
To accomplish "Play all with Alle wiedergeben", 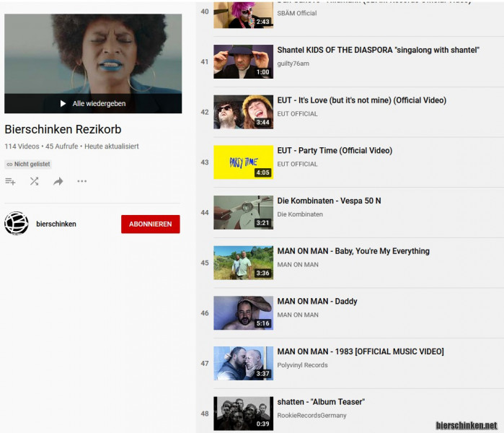I will click(93, 104).
